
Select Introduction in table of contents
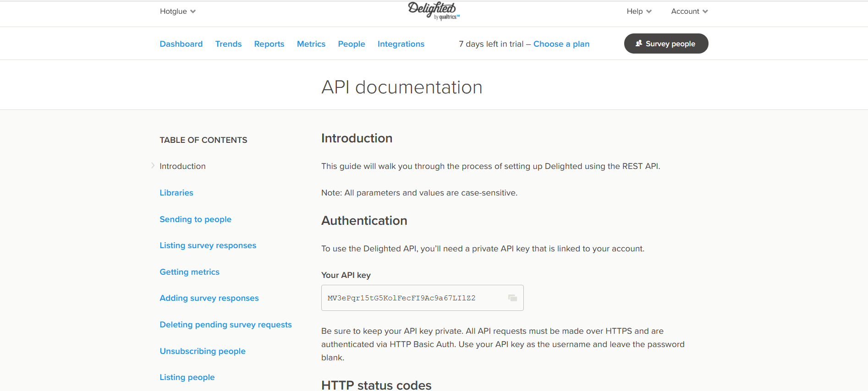(x=182, y=166)
